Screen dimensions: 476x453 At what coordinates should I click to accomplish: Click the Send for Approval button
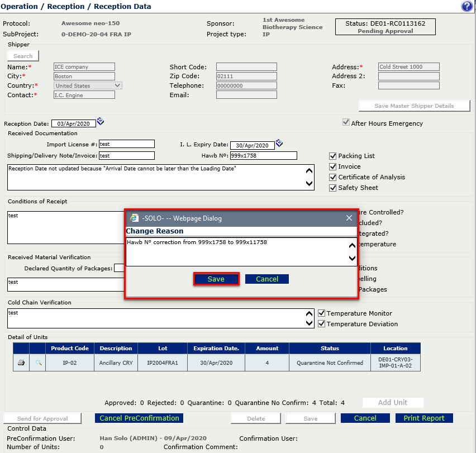pos(42,418)
